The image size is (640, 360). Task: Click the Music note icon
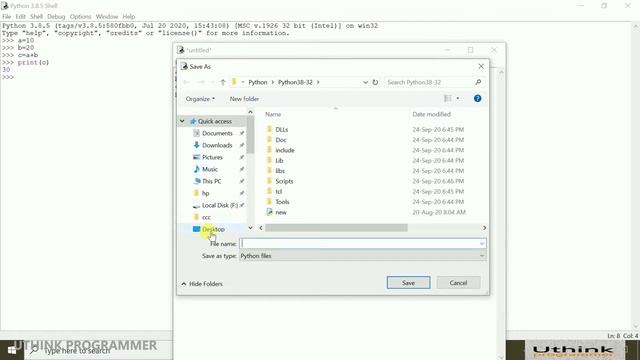(196, 169)
